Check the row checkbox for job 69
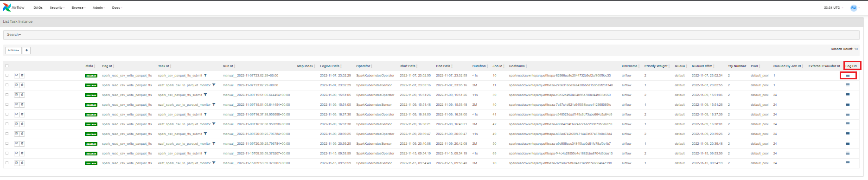The image size is (868, 180). (7, 153)
